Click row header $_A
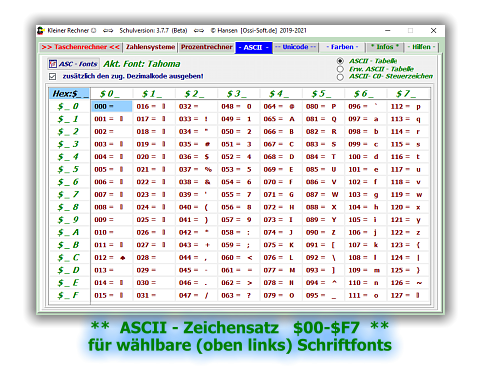 point(70,232)
